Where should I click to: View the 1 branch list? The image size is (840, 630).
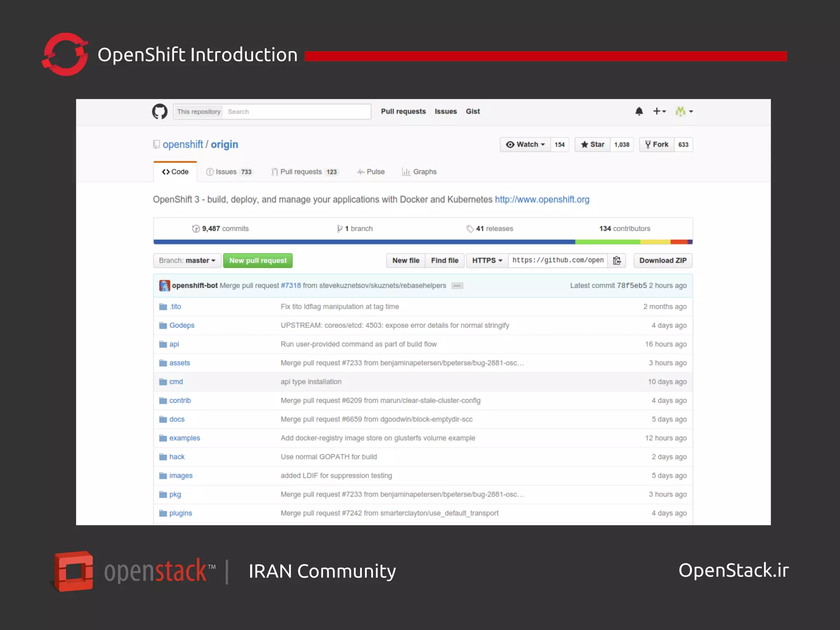[x=355, y=229]
